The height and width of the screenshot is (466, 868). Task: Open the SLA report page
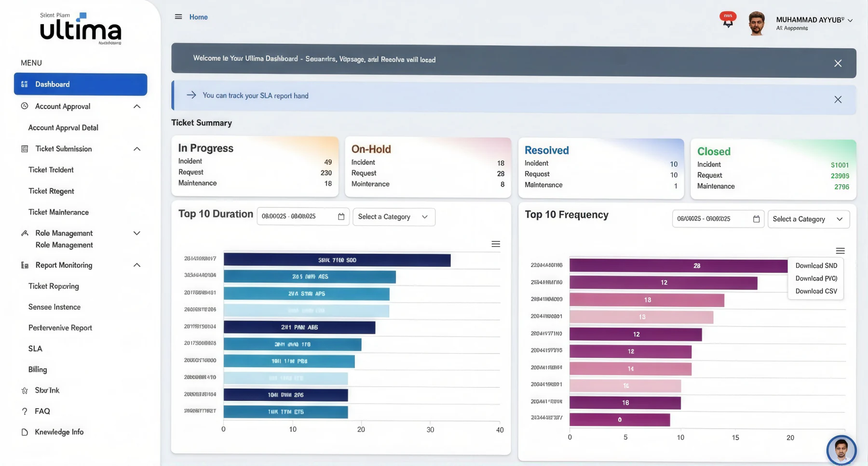35,348
